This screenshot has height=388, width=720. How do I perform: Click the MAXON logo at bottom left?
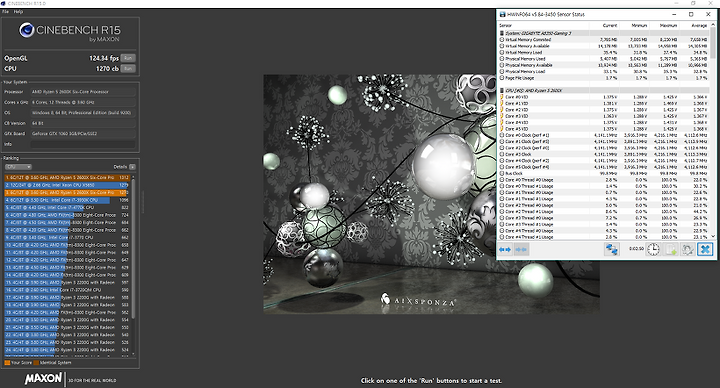pyautogui.click(x=43, y=378)
